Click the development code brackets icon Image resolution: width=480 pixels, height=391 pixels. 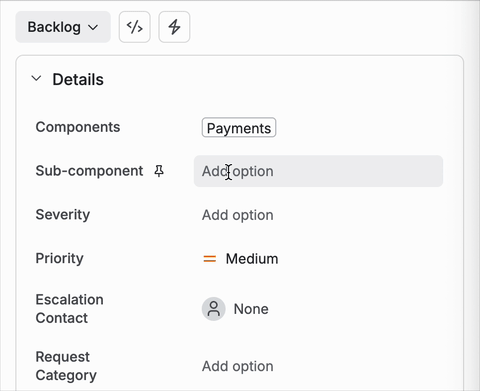click(135, 27)
